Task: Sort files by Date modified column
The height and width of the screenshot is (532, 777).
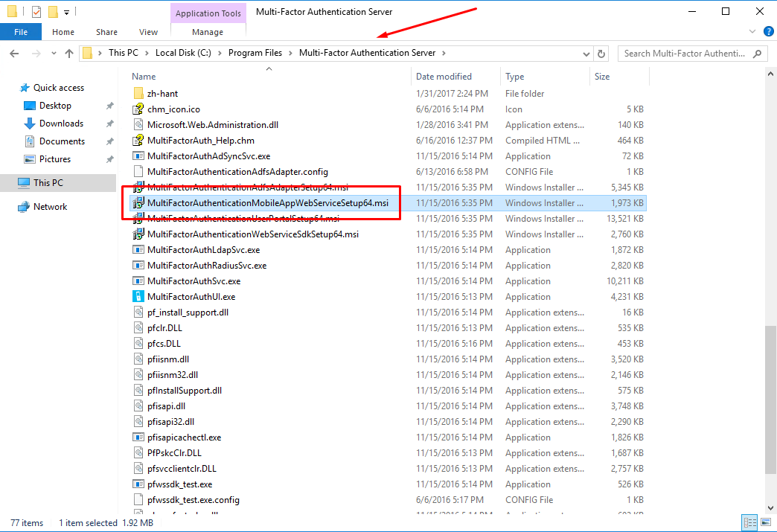Action: pos(444,77)
